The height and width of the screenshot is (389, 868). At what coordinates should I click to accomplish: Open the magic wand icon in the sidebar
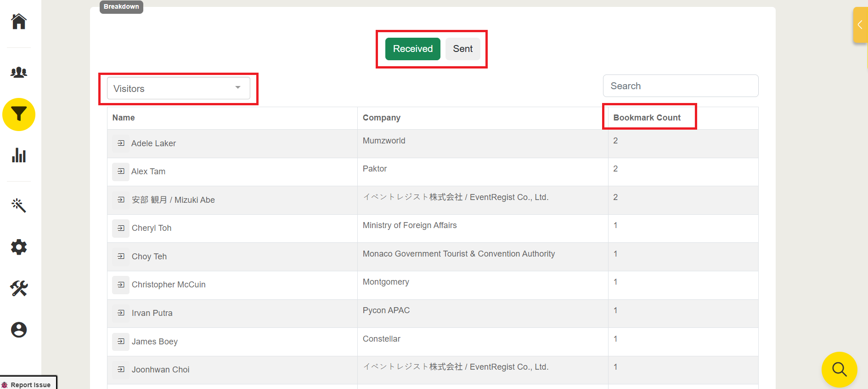tap(19, 206)
